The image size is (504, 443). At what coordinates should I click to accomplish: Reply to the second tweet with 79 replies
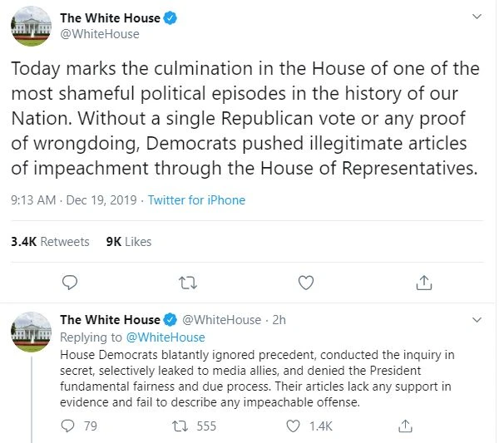point(69,426)
